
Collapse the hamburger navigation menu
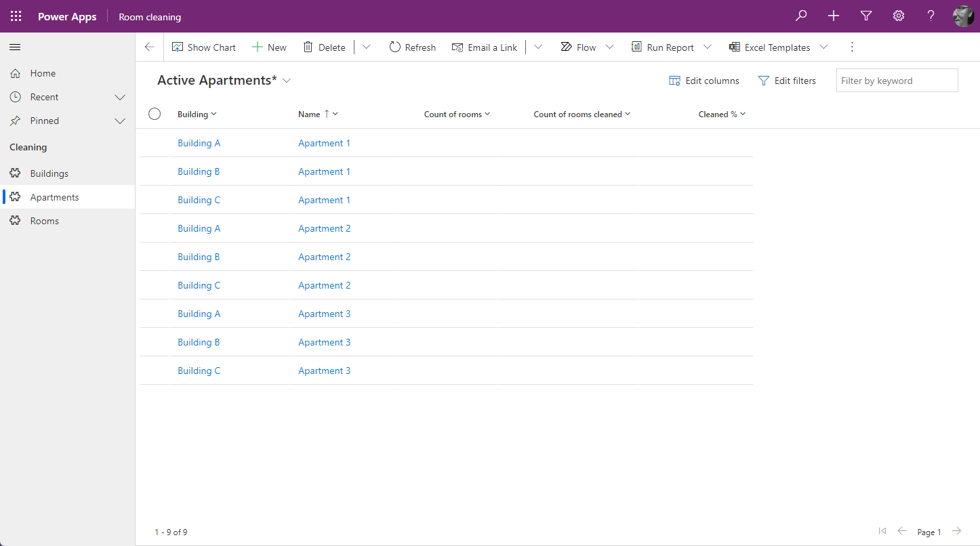[15, 47]
